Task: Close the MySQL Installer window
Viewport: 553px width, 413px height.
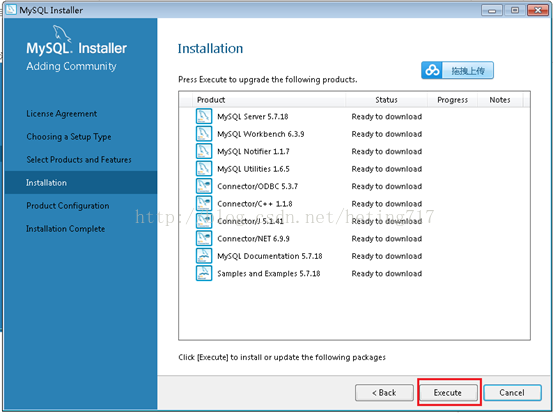Action: (538, 10)
